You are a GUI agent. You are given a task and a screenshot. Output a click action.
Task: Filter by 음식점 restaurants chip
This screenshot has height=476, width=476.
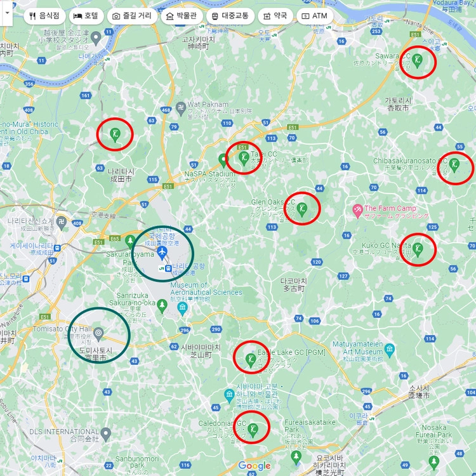coord(44,16)
